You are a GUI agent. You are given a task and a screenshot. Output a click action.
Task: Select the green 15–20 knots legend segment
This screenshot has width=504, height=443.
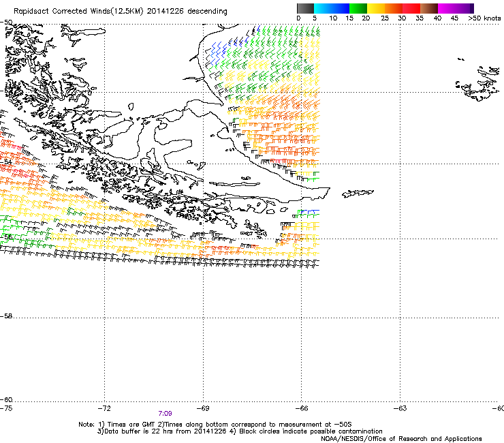click(x=358, y=8)
